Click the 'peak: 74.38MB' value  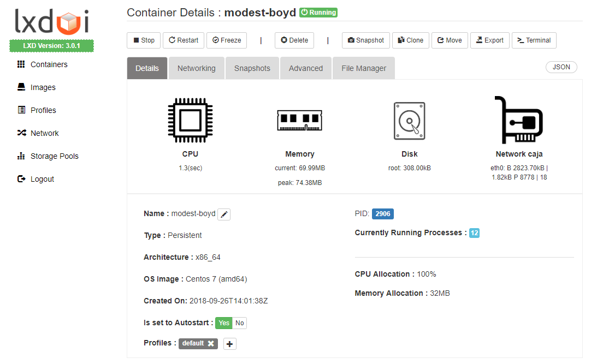point(300,183)
